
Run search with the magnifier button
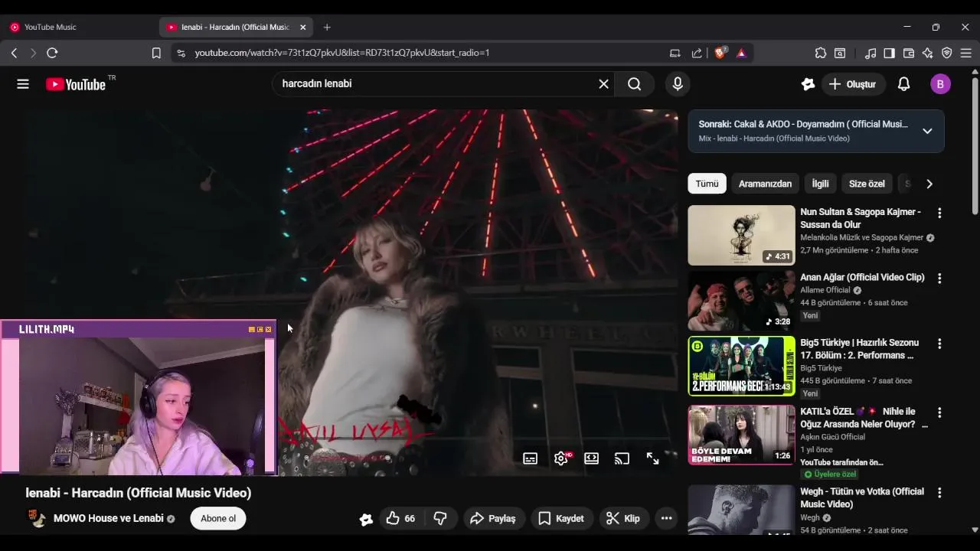pos(635,84)
